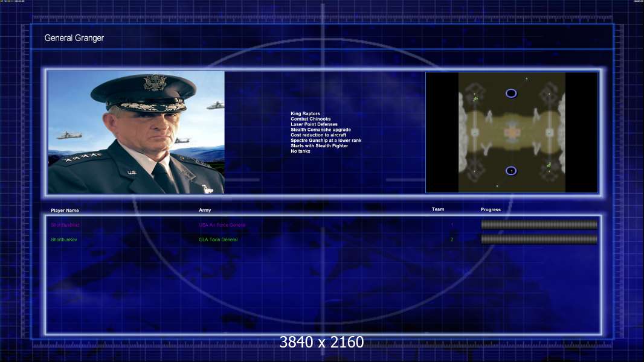The width and height of the screenshot is (644, 362).
Task: Select player name ShortbusKev
Action: 64,240
